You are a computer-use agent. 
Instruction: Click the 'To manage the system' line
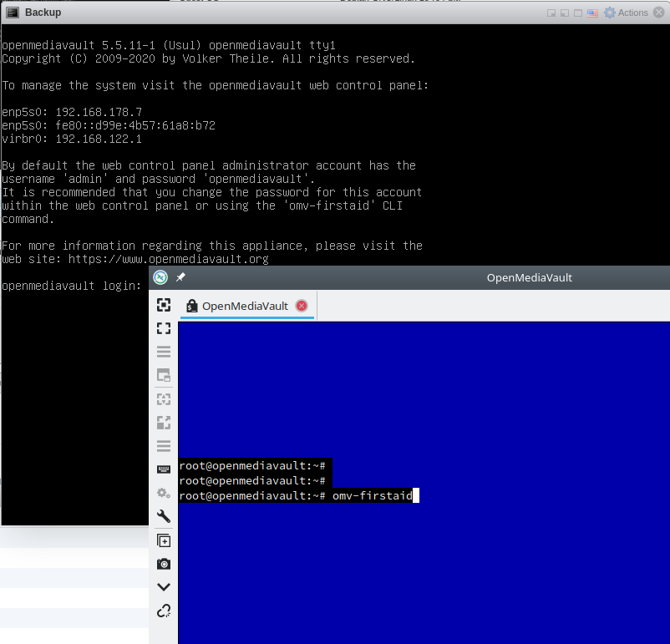(215, 85)
